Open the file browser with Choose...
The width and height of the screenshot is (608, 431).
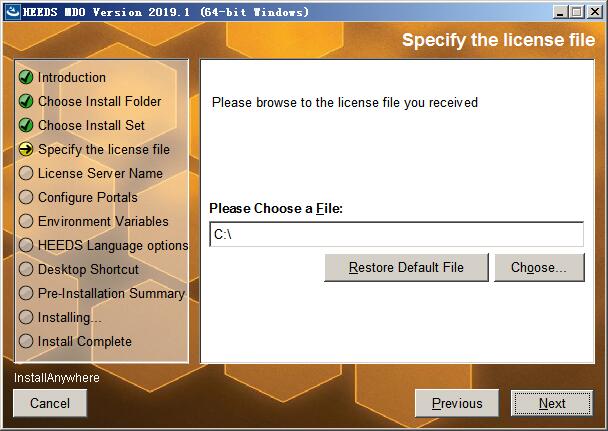[539, 267]
